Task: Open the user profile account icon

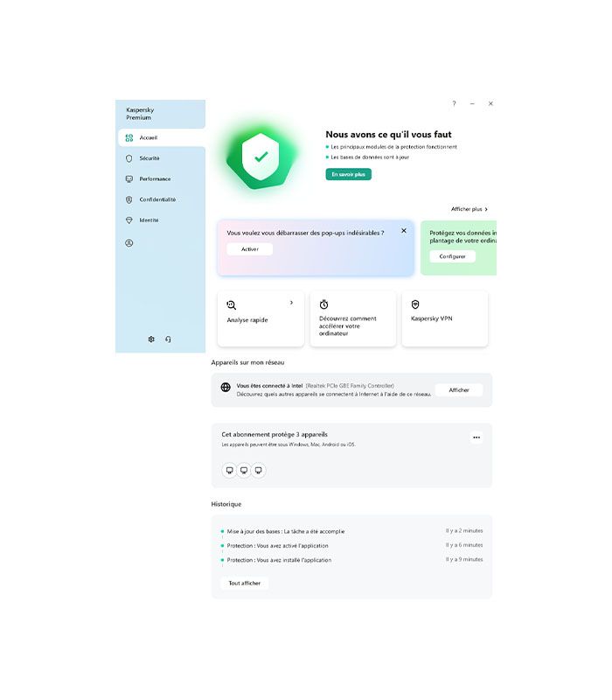Action: [x=129, y=243]
